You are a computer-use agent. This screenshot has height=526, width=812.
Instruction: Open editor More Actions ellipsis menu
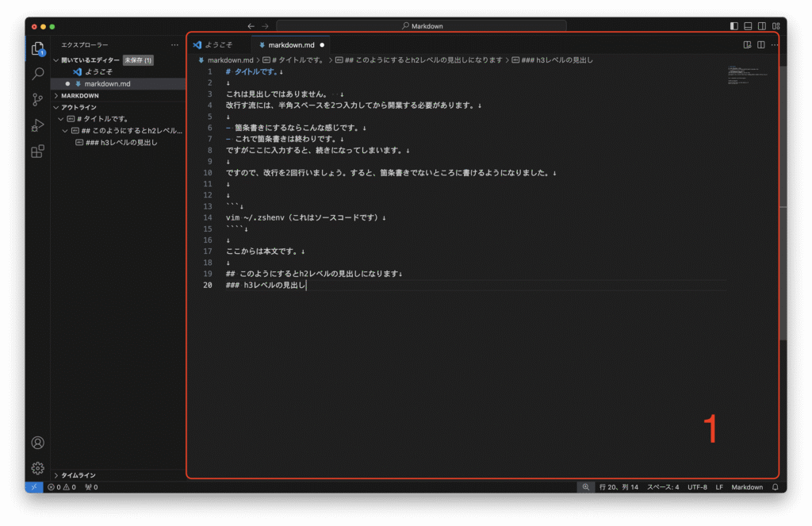click(x=774, y=45)
